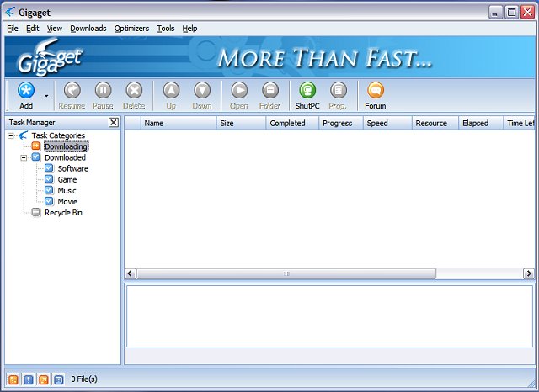Select the Music category
539x392 pixels.
[67, 190]
